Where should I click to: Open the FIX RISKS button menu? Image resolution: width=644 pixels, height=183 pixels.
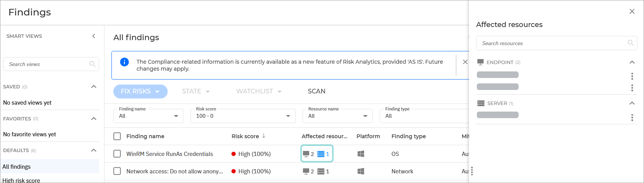140,91
